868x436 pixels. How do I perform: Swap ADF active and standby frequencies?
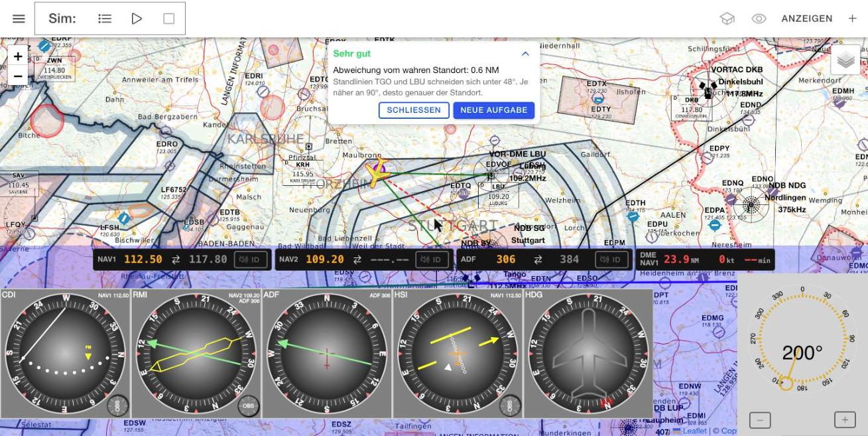click(x=538, y=259)
